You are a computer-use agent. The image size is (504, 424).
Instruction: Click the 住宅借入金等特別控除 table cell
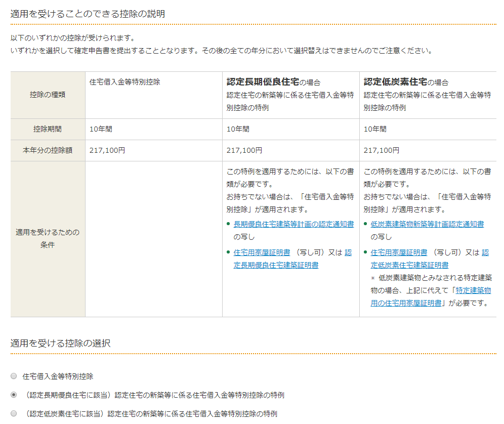154,95
